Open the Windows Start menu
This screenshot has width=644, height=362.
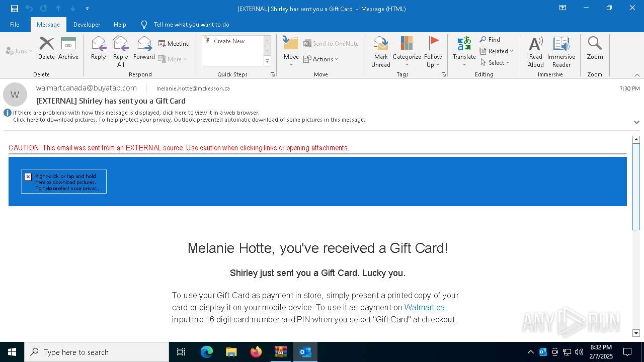coord(12,352)
